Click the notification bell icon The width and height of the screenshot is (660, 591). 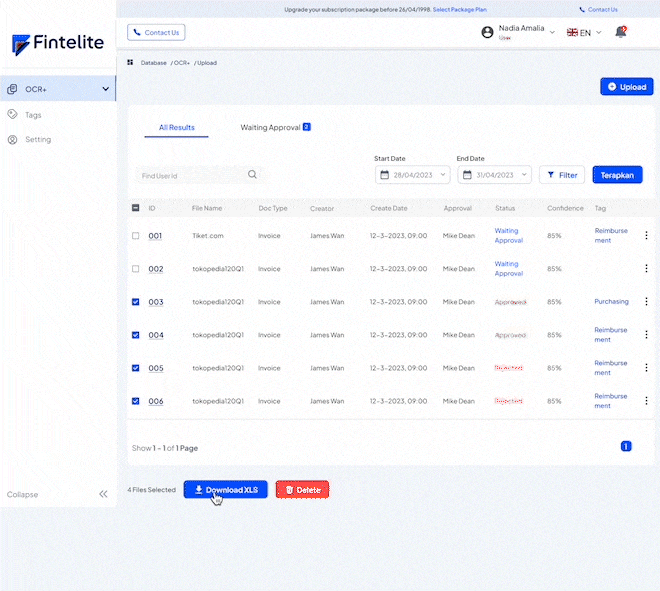[621, 32]
